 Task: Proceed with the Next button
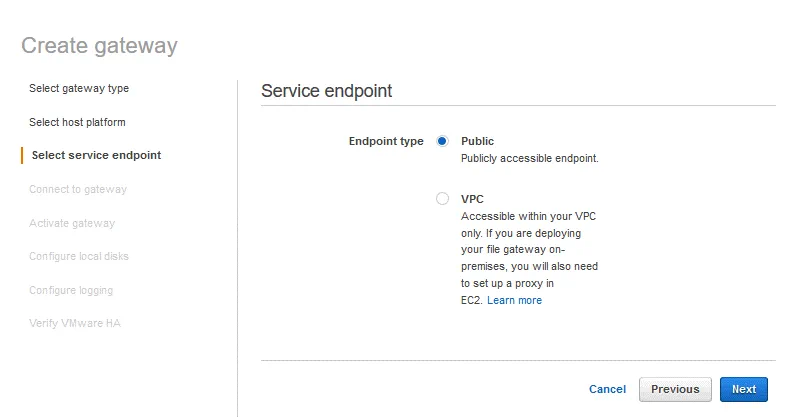click(743, 389)
